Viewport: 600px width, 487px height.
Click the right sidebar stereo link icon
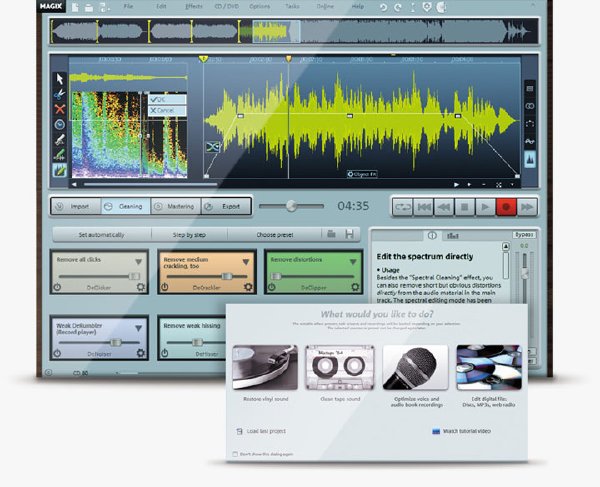click(530, 106)
